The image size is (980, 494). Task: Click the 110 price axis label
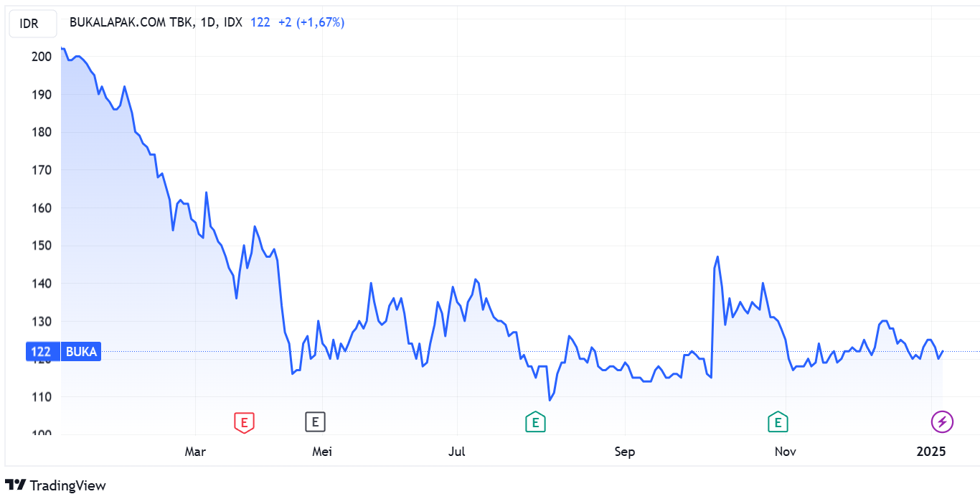42,397
